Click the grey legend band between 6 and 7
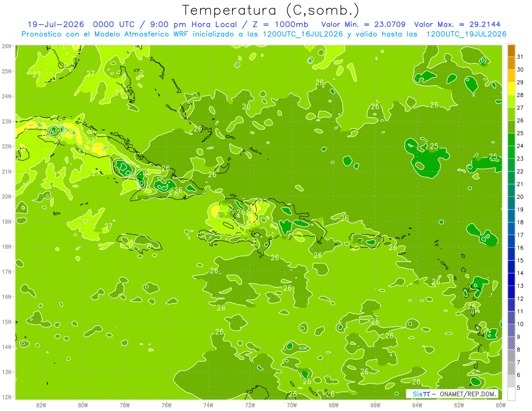 (511, 368)
